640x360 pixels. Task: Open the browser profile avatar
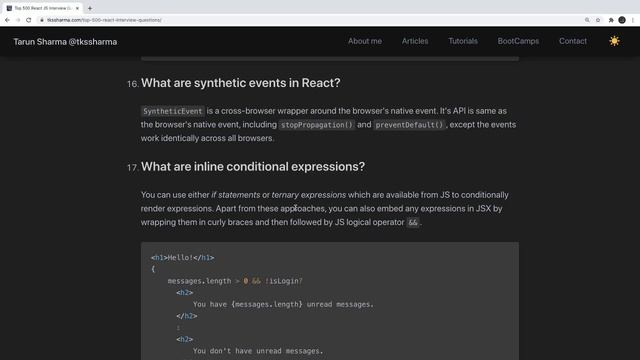[x=622, y=20]
